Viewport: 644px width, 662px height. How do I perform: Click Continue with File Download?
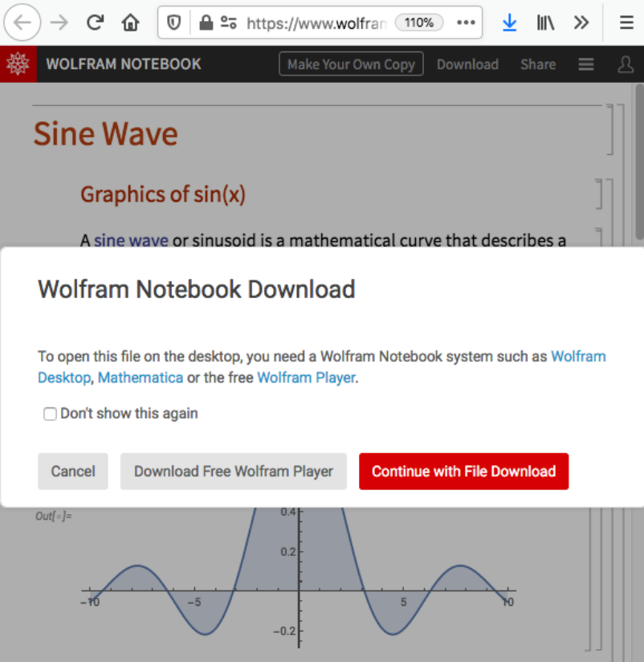[463, 472]
